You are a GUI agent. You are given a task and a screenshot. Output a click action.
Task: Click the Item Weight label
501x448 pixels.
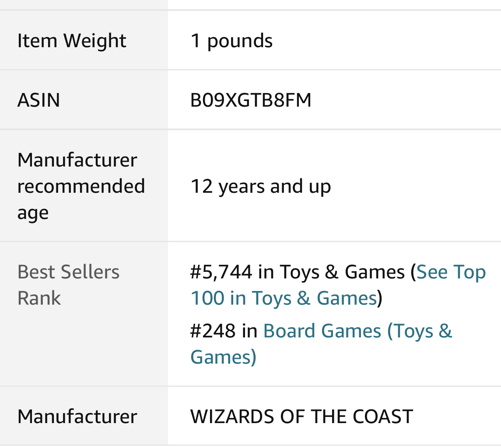pyautogui.click(x=72, y=41)
